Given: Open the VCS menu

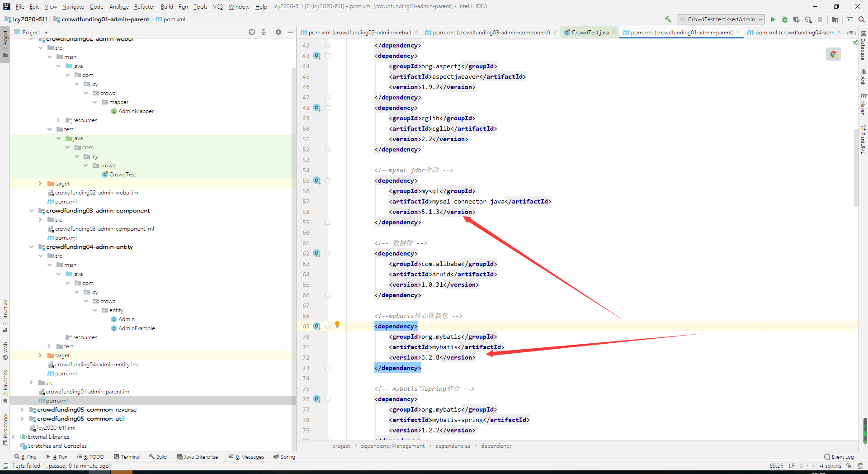Looking at the screenshot, I should [x=218, y=6].
